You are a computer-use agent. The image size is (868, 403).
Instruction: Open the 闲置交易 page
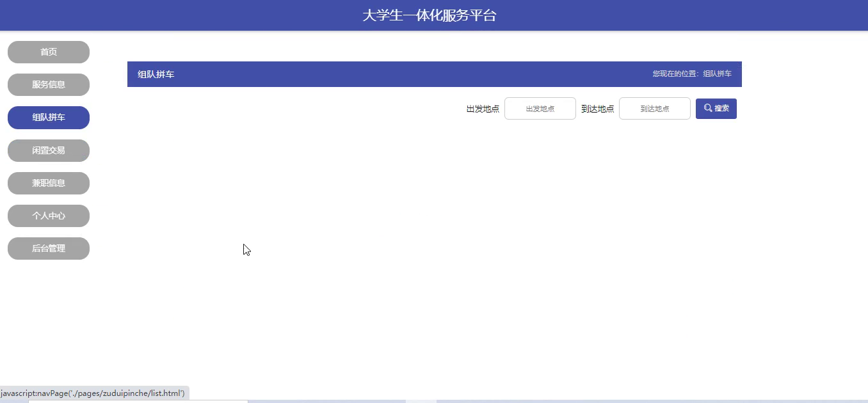49,150
